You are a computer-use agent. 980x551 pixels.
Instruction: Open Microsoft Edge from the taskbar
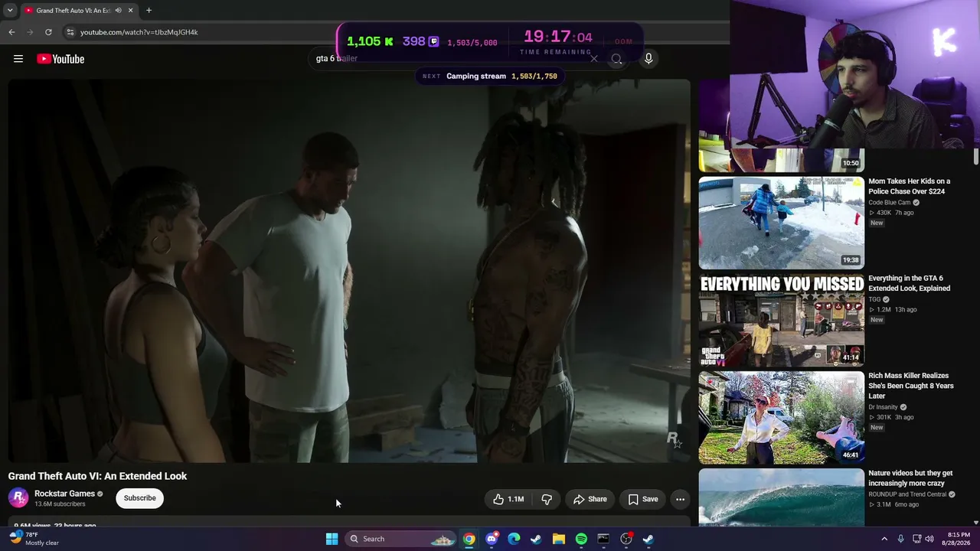point(514,539)
